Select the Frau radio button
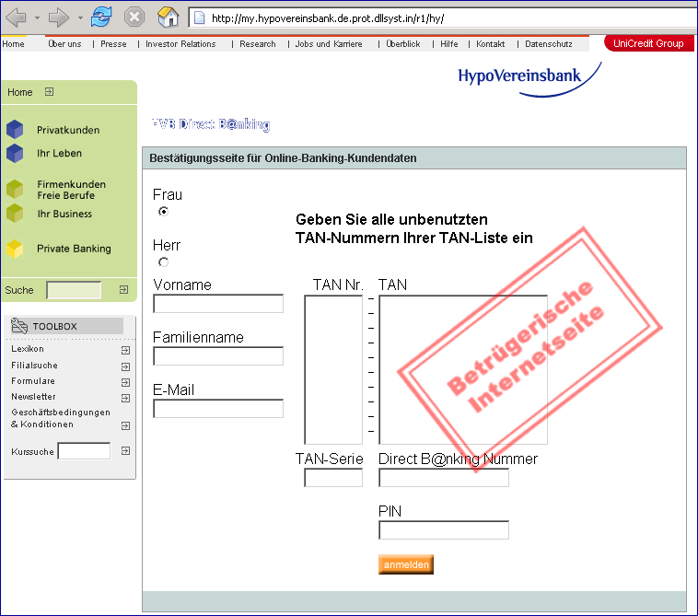The height and width of the screenshot is (616, 698). [163, 212]
